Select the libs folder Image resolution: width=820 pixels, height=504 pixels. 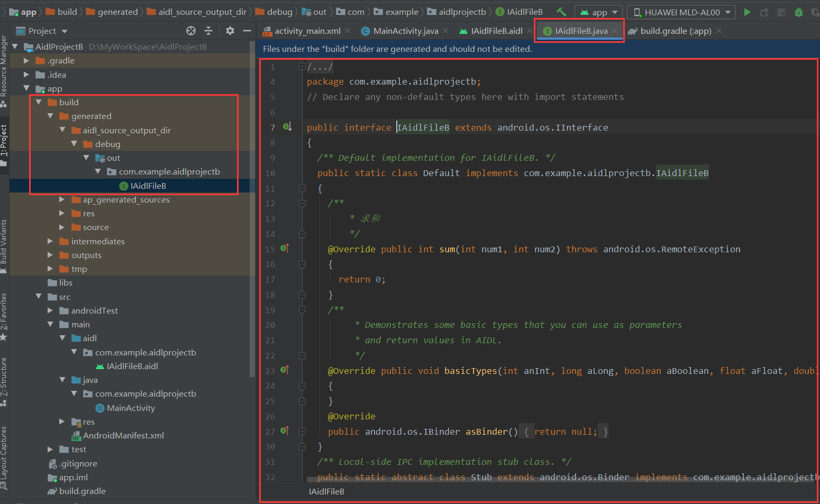(60, 282)
